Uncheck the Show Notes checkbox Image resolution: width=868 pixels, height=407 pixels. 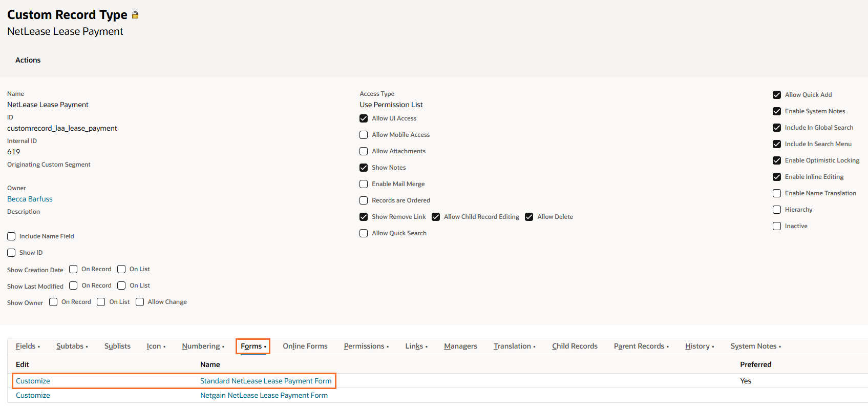[x=364, y=168]
